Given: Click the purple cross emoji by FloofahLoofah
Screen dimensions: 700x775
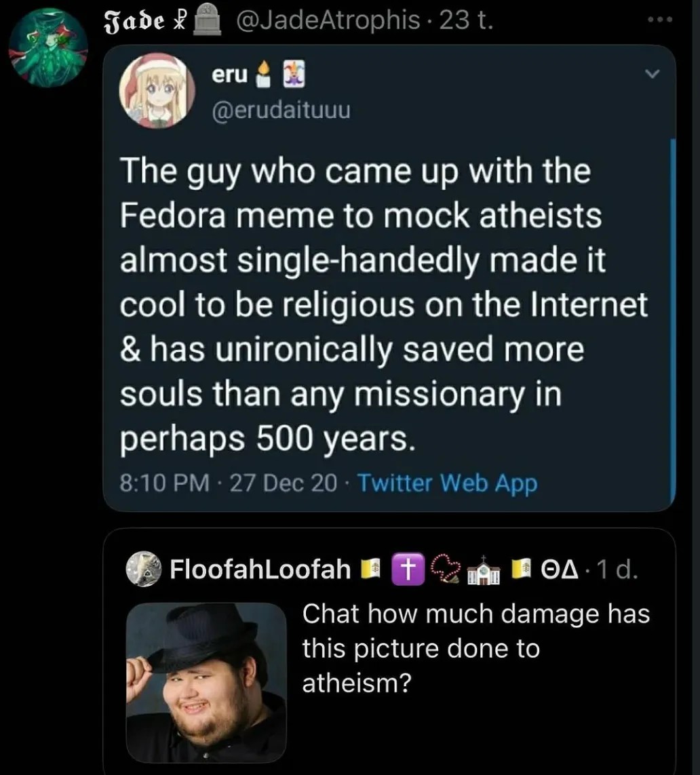Looking at the screenshot, I should 405,569.
